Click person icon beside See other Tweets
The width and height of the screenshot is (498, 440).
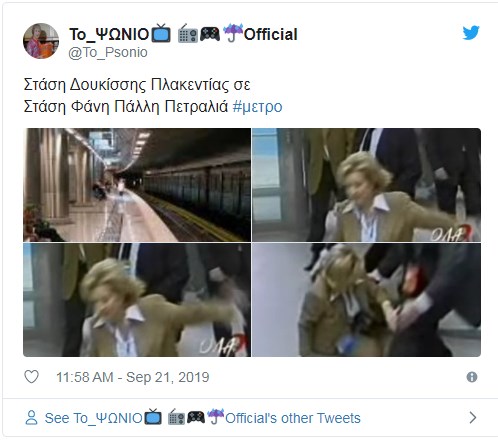tap(32, 417)
